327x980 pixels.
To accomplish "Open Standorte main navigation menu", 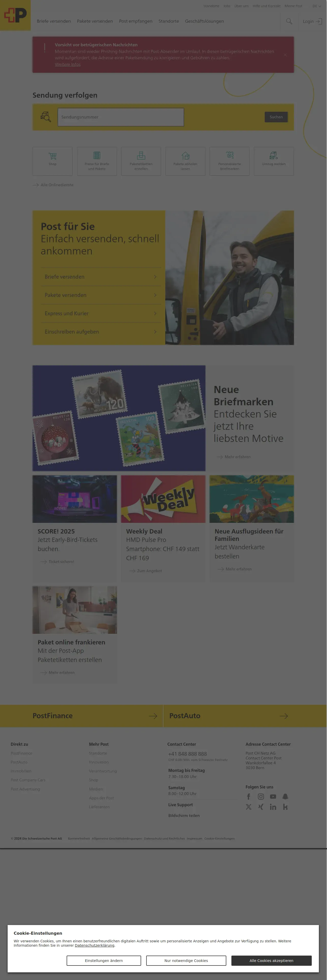I will 168,21.
